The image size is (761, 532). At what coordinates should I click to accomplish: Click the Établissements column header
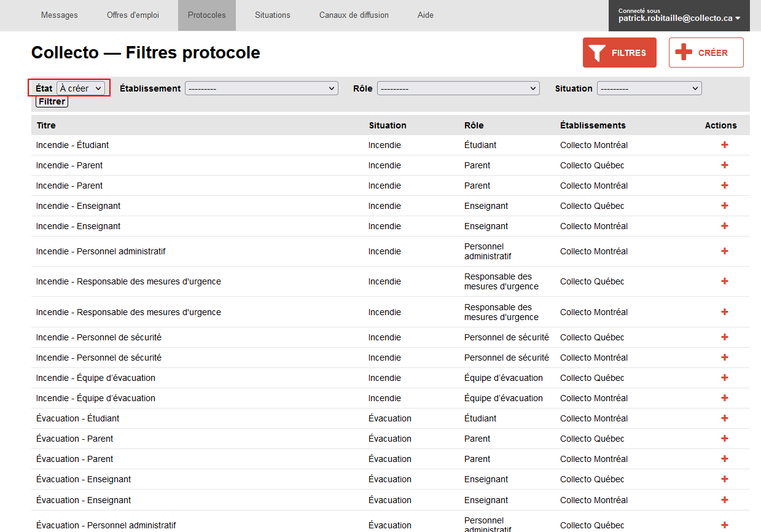click(593, 125)
